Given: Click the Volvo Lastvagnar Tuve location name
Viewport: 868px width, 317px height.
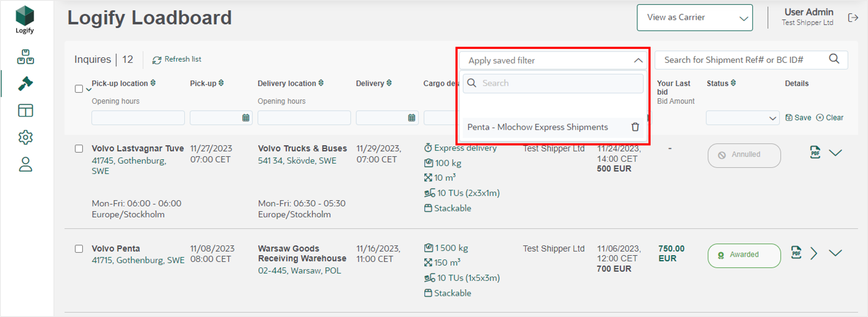Looking at the screenshot, I should [x=138, y=148].
